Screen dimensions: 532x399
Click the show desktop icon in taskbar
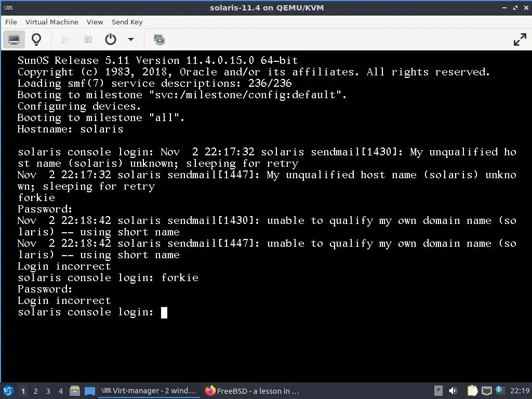[x=89, y=391]
